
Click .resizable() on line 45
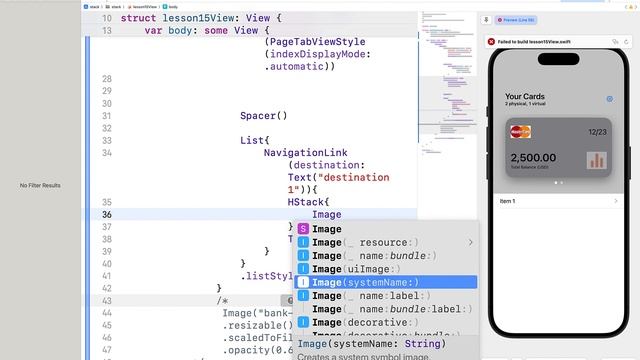[x=258, y=325]
